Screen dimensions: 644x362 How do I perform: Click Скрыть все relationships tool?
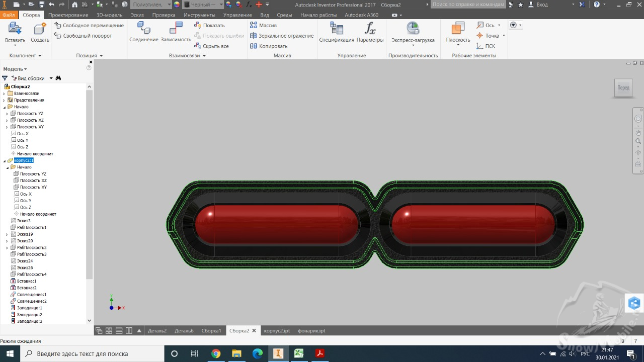pyautogui.click(x=211, y=46)
